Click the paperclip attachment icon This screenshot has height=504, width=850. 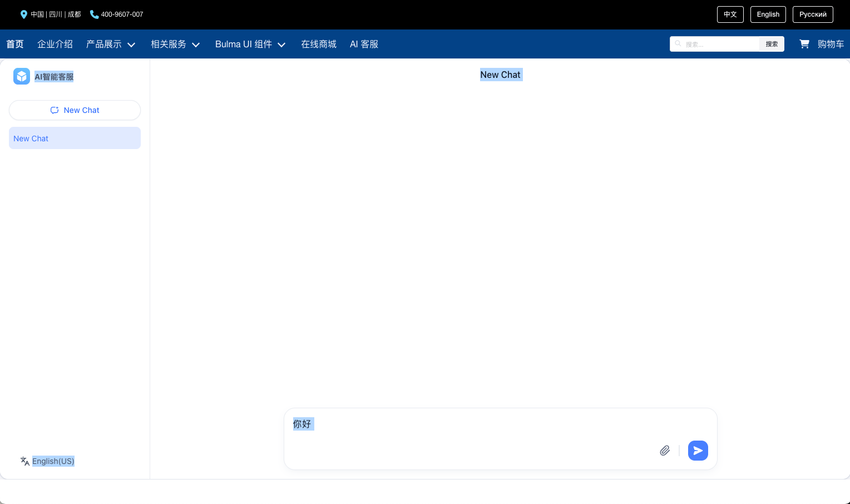(x=665, y=451)
